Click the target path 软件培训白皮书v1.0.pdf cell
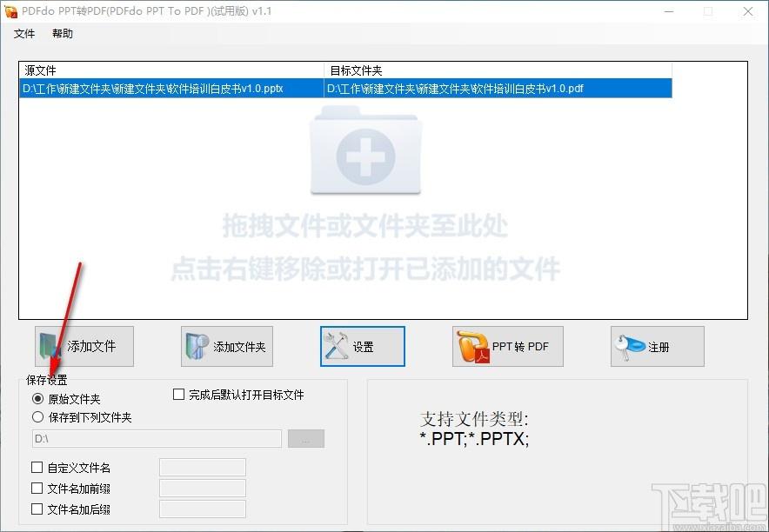 (x=498, y=89)
